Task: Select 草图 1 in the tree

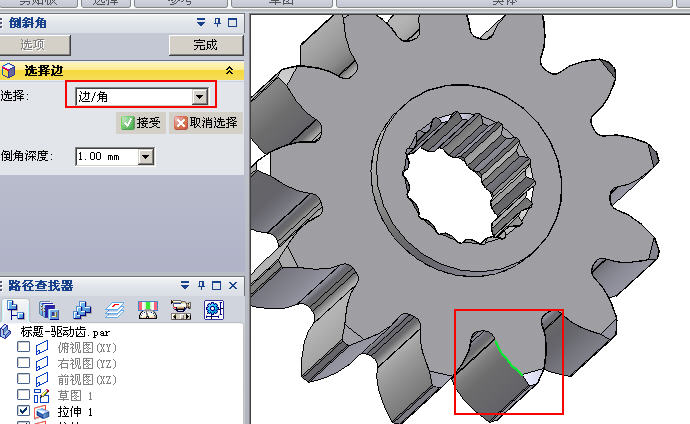Action: pos(75,395)
